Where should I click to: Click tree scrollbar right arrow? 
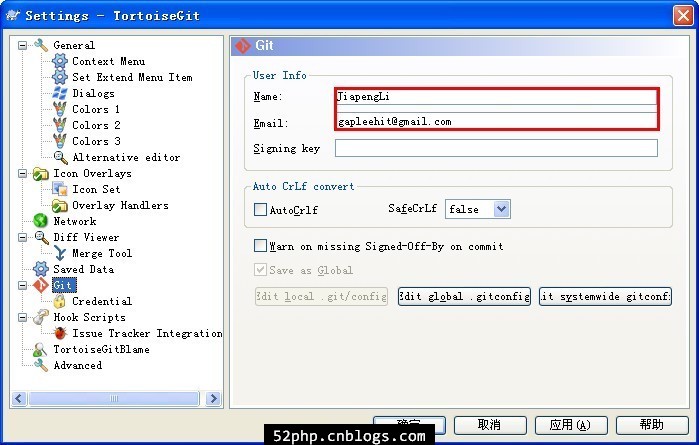(x=214, y=398)
